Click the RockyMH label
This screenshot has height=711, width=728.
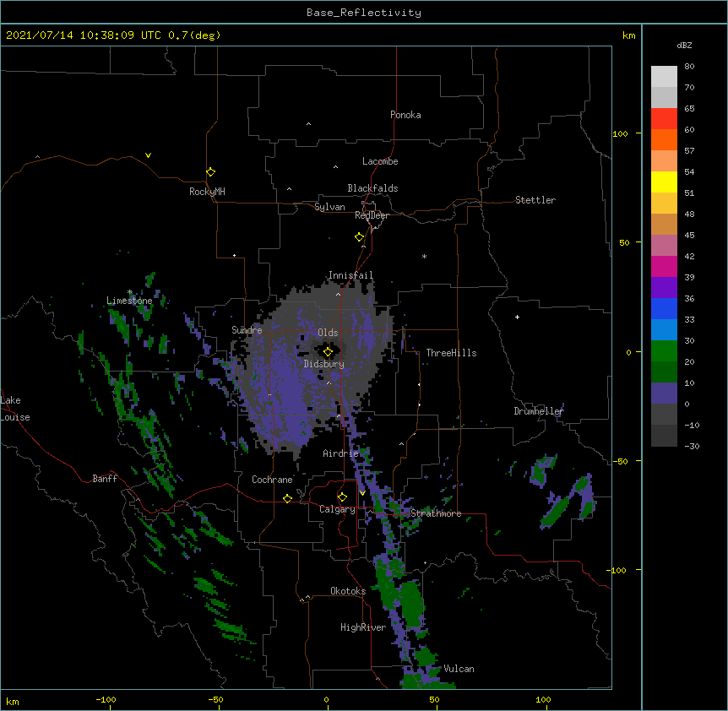207,192
